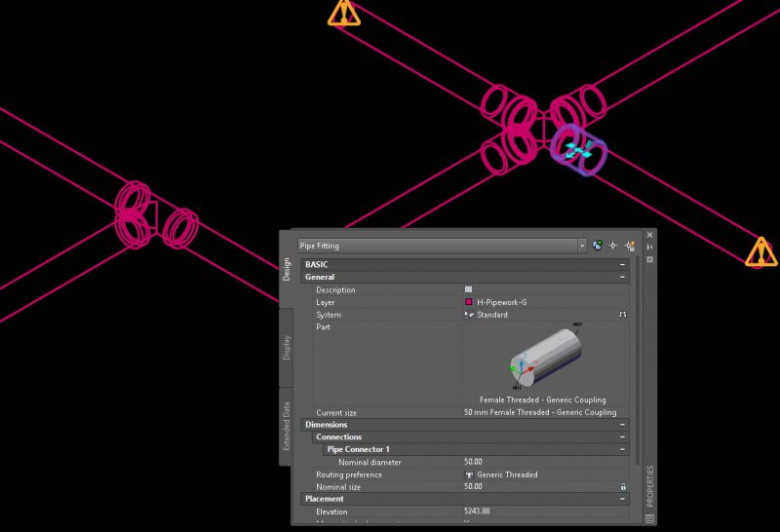Open the Pipe Fitting object type dropdown
This screenshot has height=532, width=780.
click(581, 246)
